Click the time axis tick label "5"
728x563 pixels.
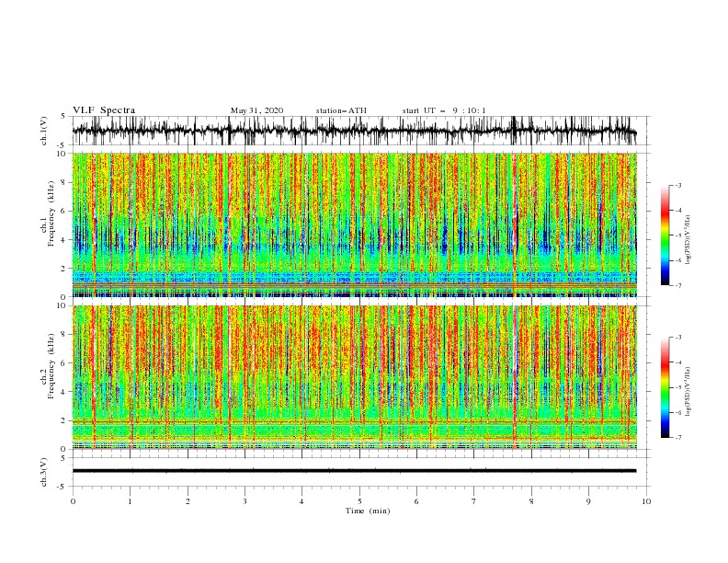point(359,501)
